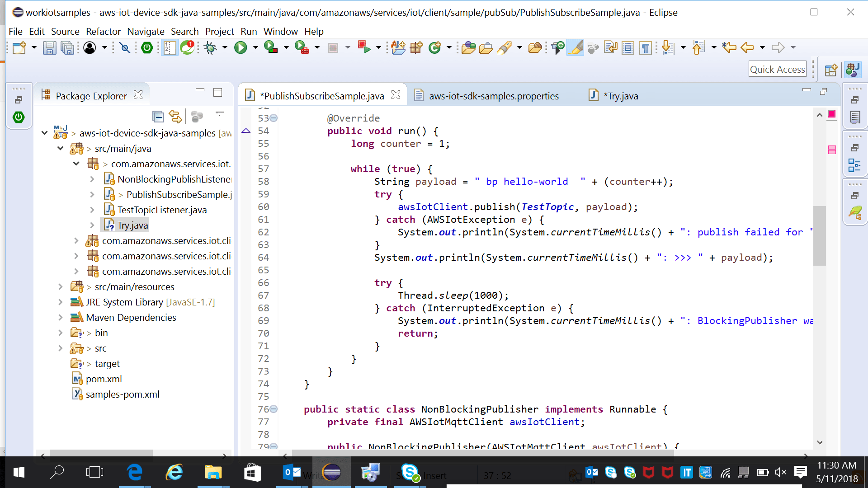868x488 pixels.
Task: Click red error marker in overview ruler
Action: coord(831,114)
